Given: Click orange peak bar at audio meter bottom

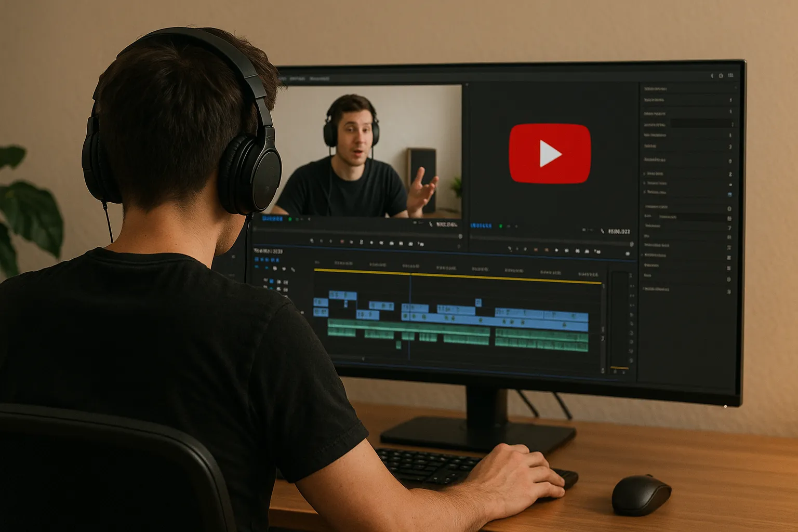Looking at the screenshot, I should [x=619, y=368].
